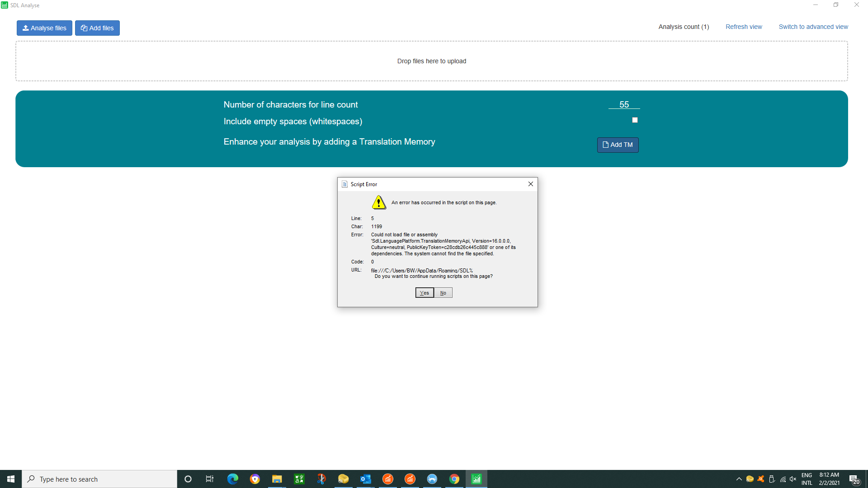Open Task View on taskbar
Viewport: 868px width, 488px height.
pyautogui.click(x=210, y=479)
